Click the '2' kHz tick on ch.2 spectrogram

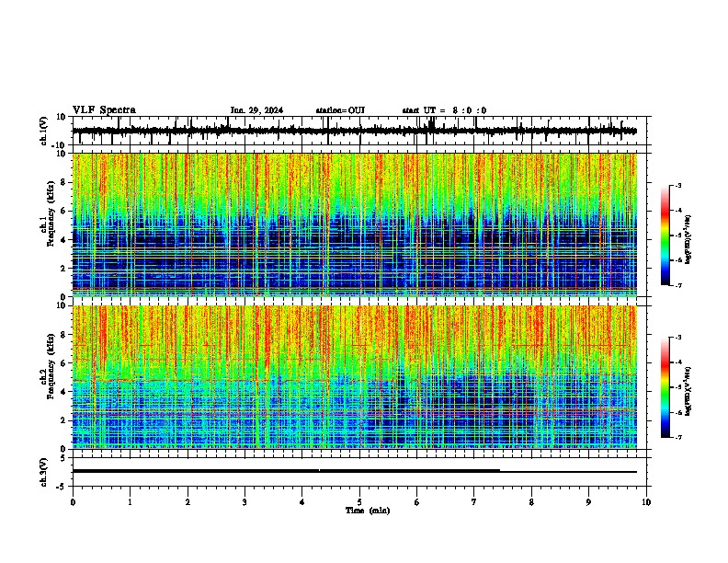pos(63,420)
